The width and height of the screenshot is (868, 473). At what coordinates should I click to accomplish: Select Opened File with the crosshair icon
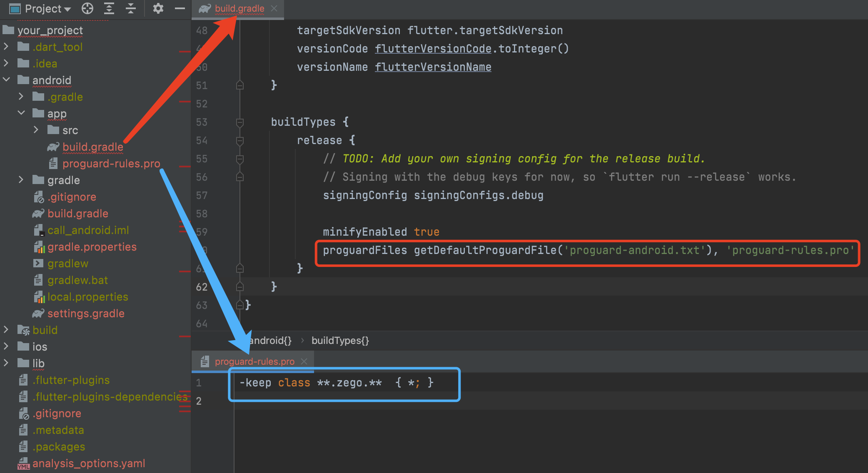click(87, 8)
